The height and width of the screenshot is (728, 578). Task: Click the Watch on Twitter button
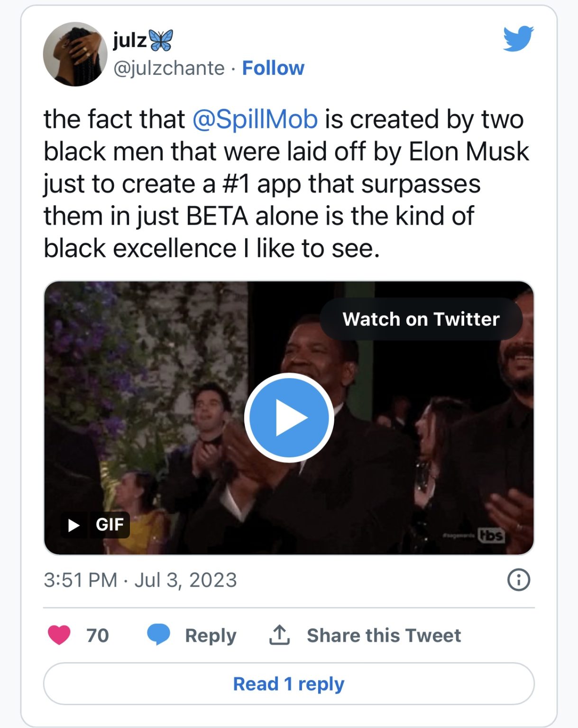point(421,319)
